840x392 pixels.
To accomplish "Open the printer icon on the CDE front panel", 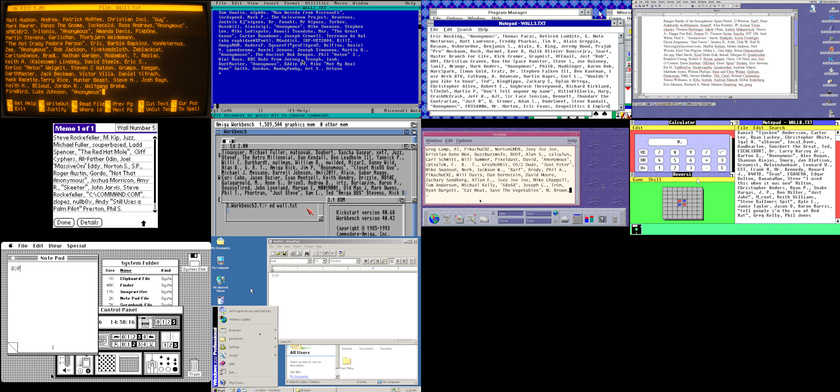I will point(565,220).
